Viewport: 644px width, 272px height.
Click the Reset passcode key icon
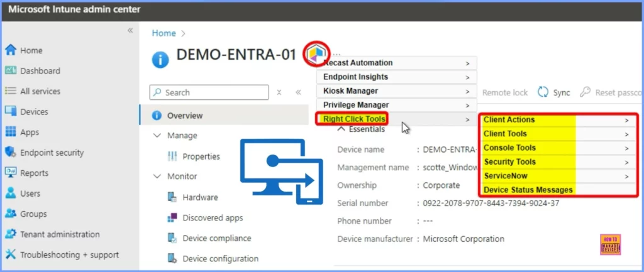click(585, 92)
